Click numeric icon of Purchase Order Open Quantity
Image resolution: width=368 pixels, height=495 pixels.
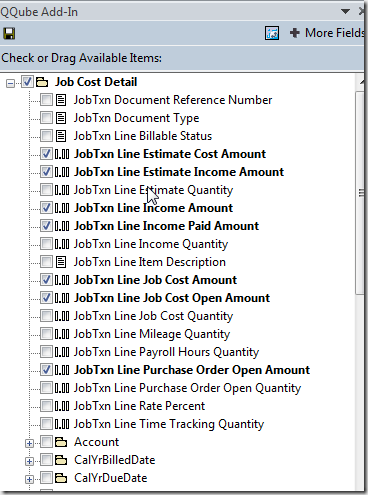click(62, 388)
